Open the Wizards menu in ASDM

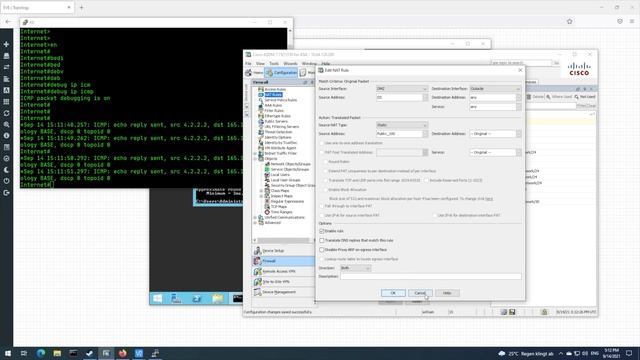(x=290, y=64)
